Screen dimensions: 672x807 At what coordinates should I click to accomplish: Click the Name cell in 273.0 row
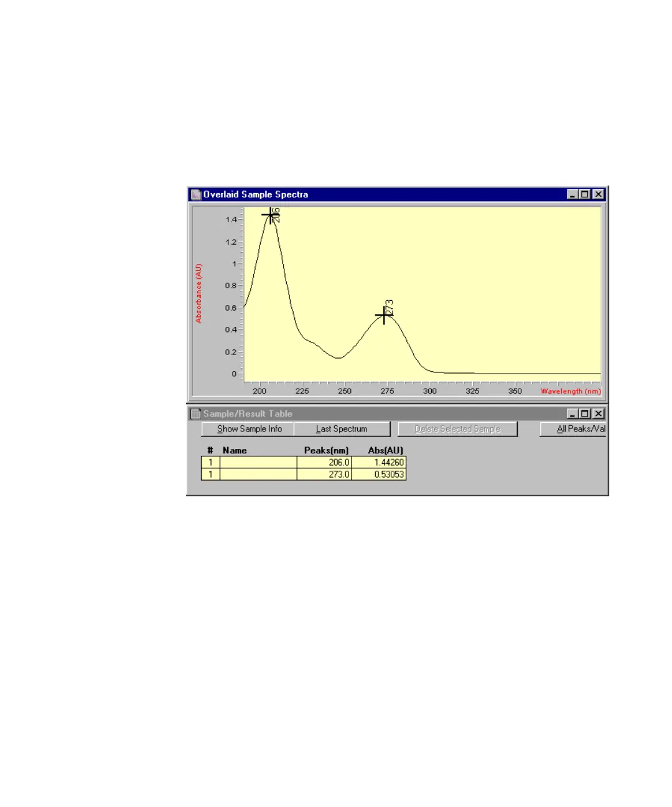tap(258, 474)
